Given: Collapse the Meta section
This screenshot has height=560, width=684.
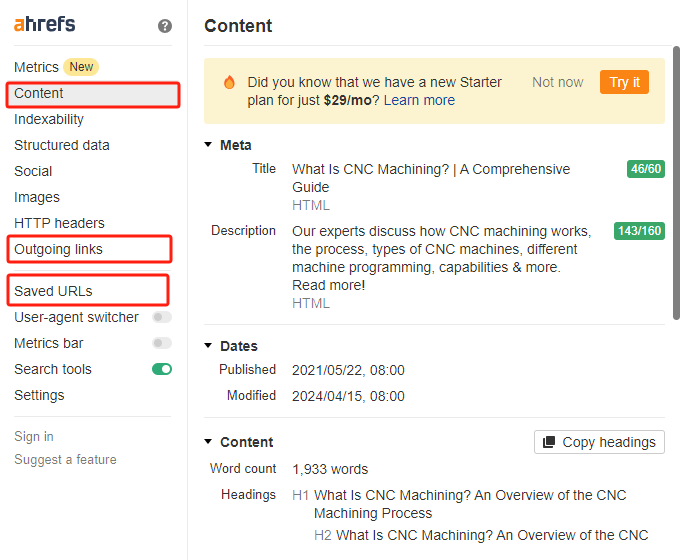Looking at the screenshot, I should 209,145.
